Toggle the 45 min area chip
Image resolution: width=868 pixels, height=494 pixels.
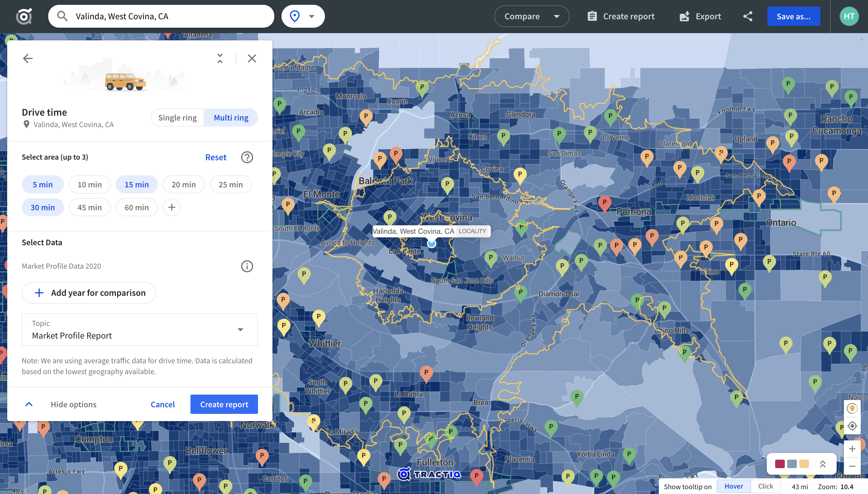pos(90,207)
